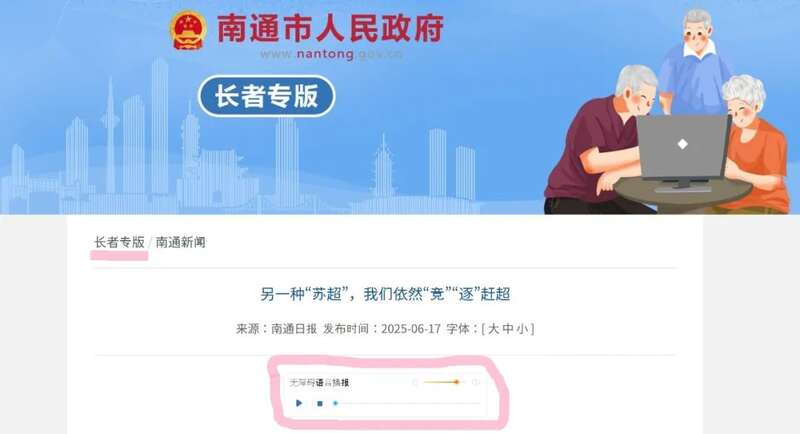
Task: Click the audio progress bar handle
Action: click(x=335, y=403)
